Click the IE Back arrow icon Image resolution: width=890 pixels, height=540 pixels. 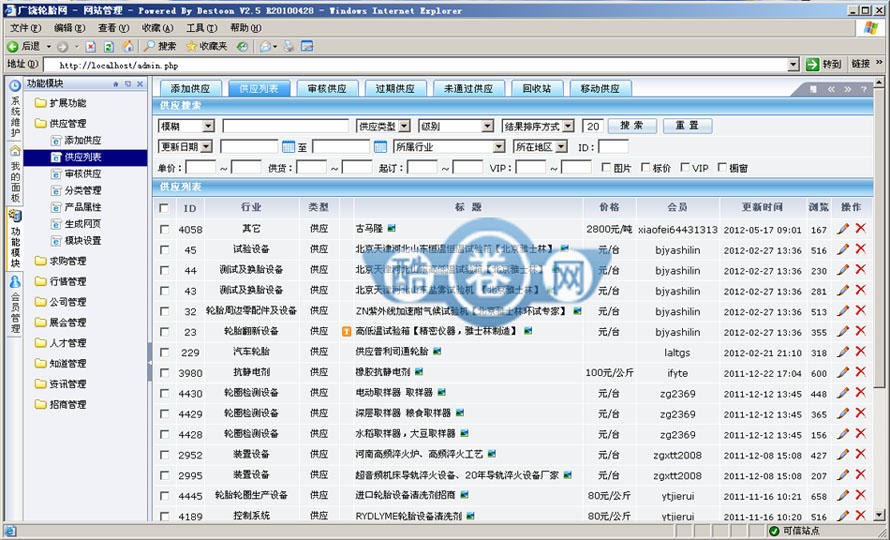(12, 47)
